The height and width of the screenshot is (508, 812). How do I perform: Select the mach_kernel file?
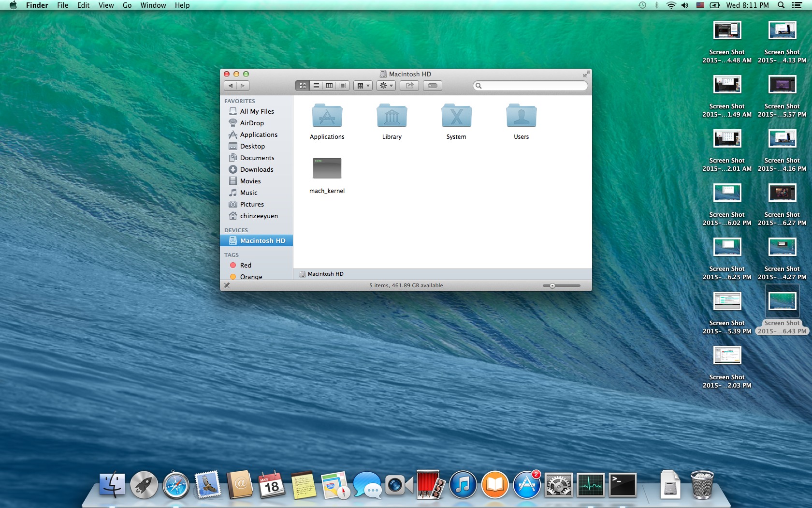pyautogui.click(x=327, y=169)
